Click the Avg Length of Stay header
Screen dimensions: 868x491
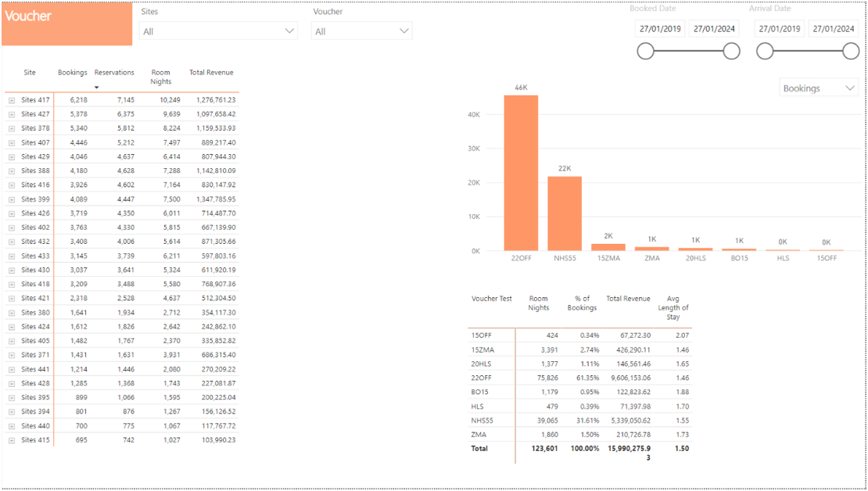(673, 307)
